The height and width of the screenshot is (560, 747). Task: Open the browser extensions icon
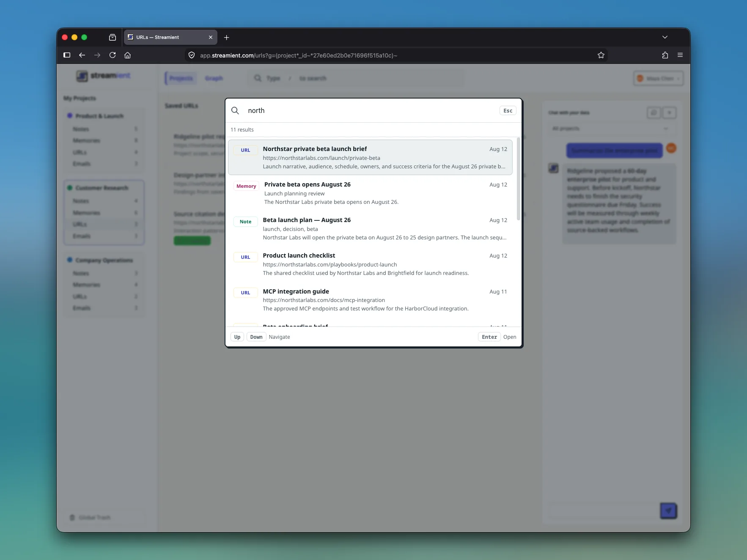[665, 55]
